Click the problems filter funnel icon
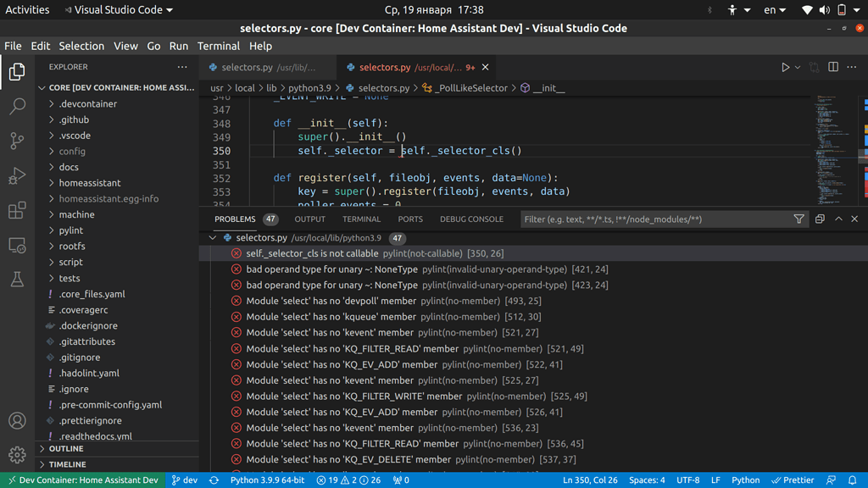Screen dimensions: 868x488 tap(798, 219)
